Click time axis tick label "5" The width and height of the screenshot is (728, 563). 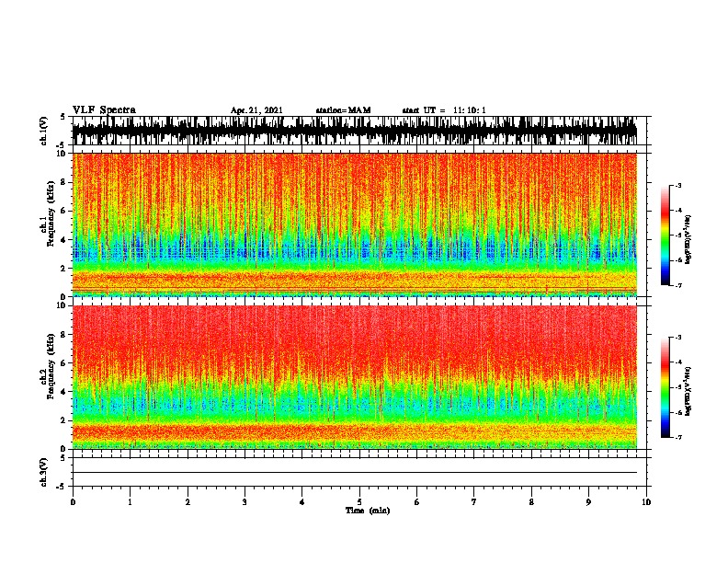[x=359, y=502]
